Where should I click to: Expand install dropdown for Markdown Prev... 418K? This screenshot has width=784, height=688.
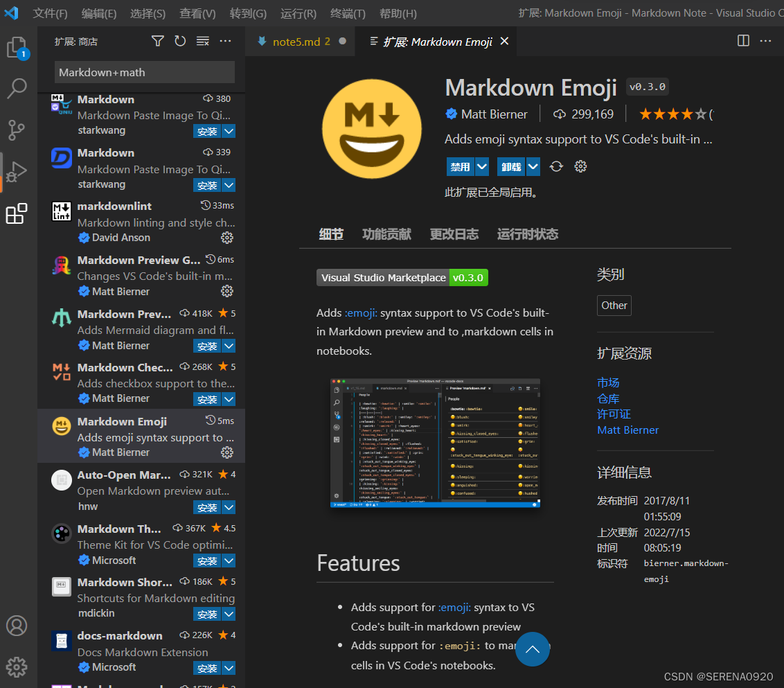tap(229, 346)
